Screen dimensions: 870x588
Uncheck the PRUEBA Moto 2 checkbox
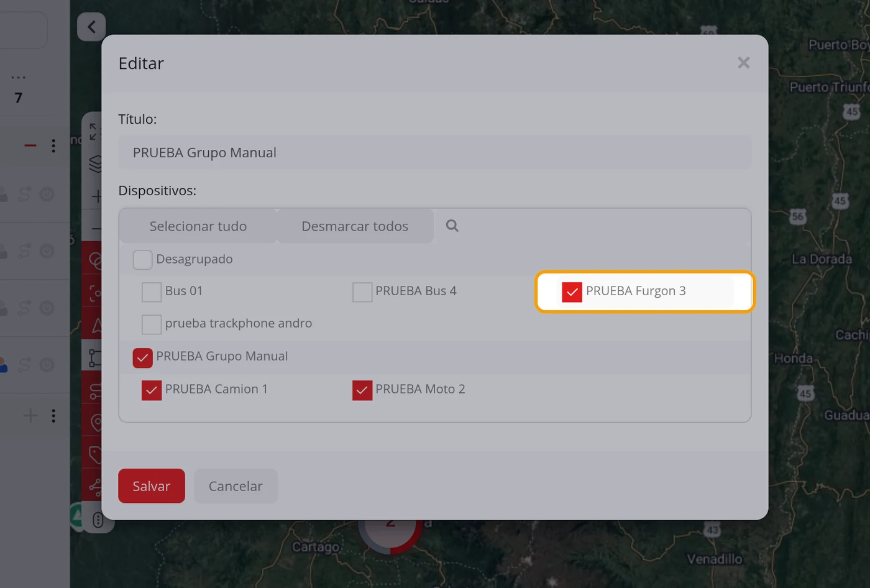tap(362, 390)
